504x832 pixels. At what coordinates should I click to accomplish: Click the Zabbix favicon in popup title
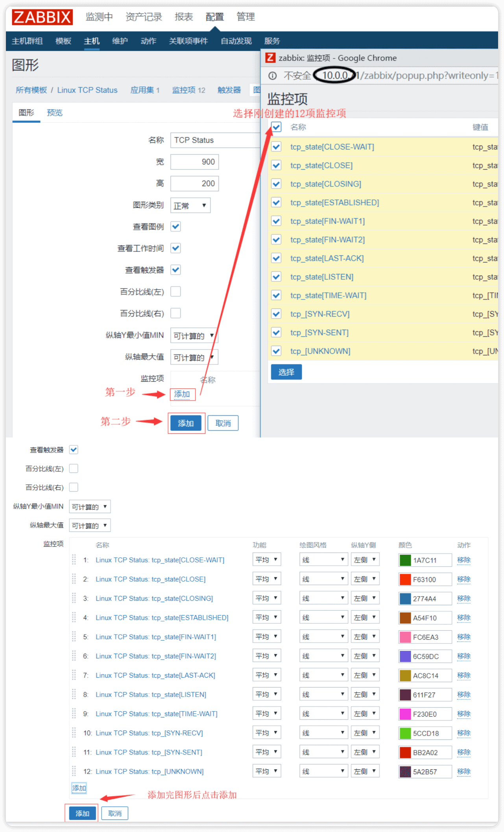point(270,57)
